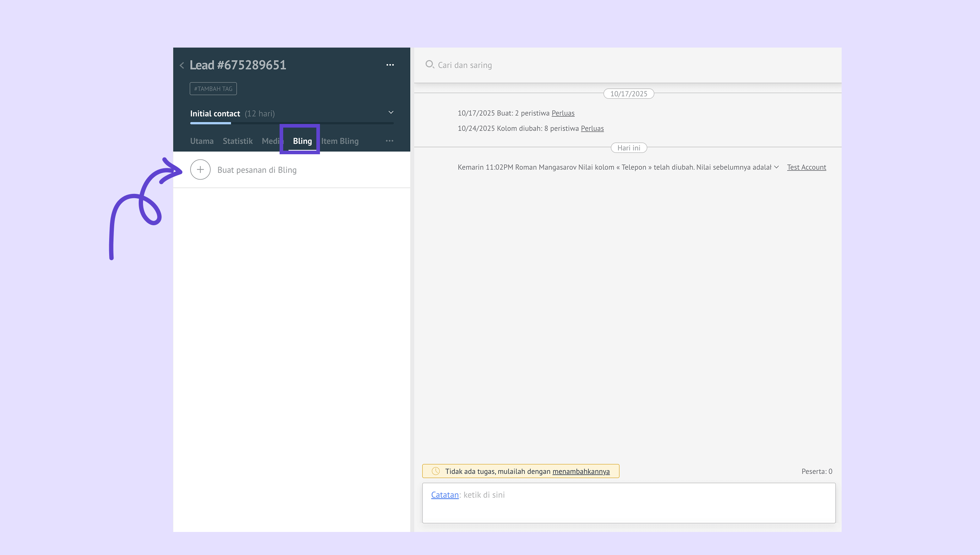Open the three-dot menu in lead header
The image size is (980, 555).
click(x=390, y=65)
